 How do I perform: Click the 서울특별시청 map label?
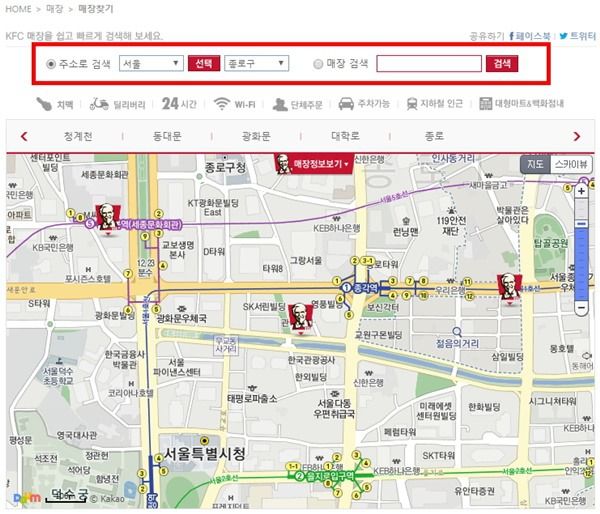(x=205, y=454)
